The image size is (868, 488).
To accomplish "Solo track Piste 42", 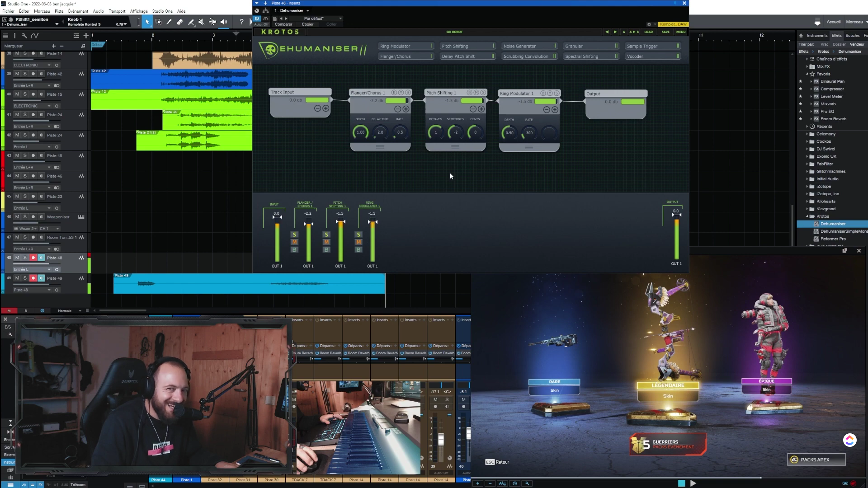I will pos(25,74).
